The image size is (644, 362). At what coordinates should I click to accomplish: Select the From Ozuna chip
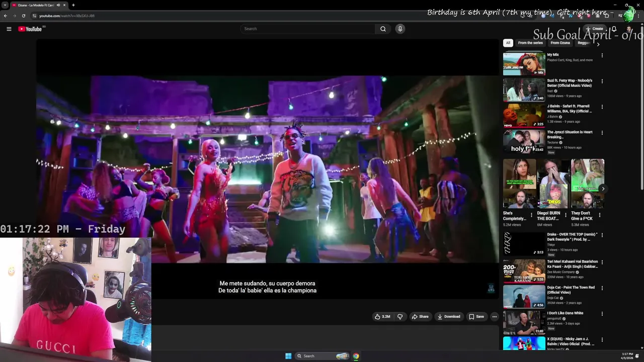[x=560, y=43]
